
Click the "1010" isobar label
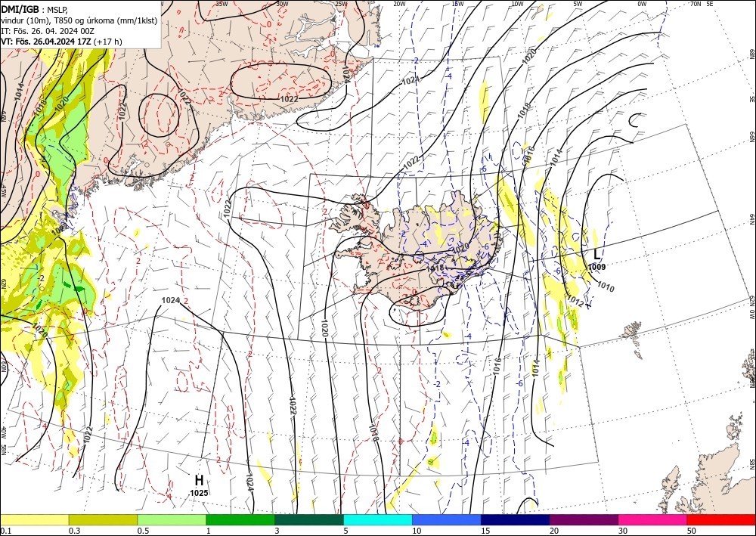pyautogui.click(x=606, y=287)
